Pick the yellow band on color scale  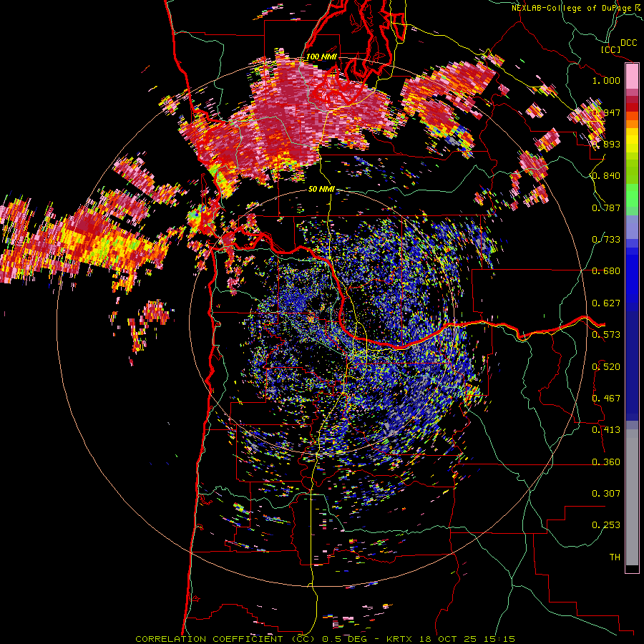pyautogui.click(x=632, y=140)
